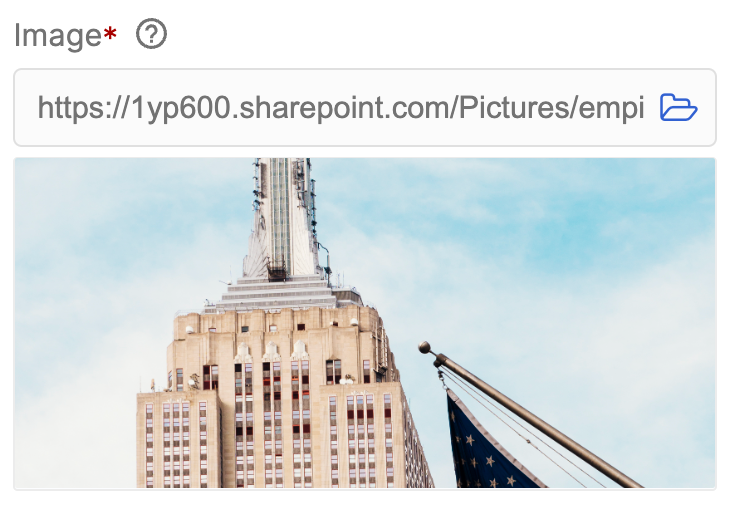Image resolution: width=740 pixels, height=516 pixels.
Task: Click the empty field space before the folder icon
Action: click(x=652, y=108)
